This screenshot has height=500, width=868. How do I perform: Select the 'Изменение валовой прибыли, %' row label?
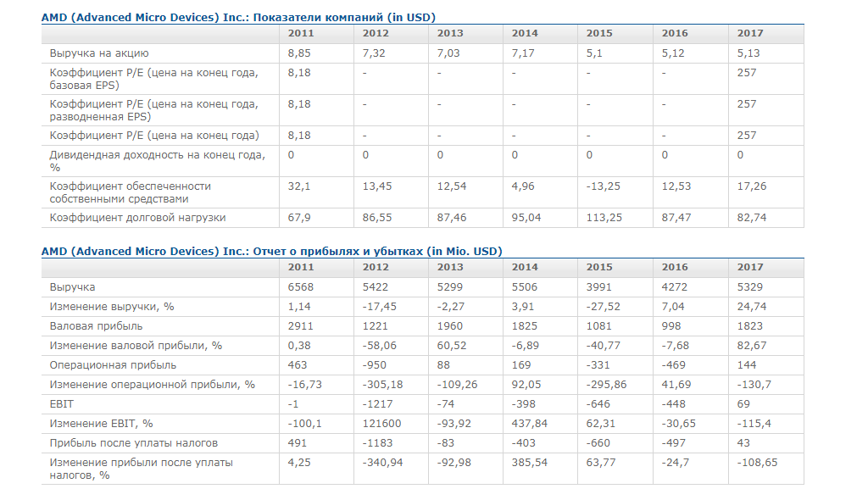pyautogui.click(x=136, y=346)
